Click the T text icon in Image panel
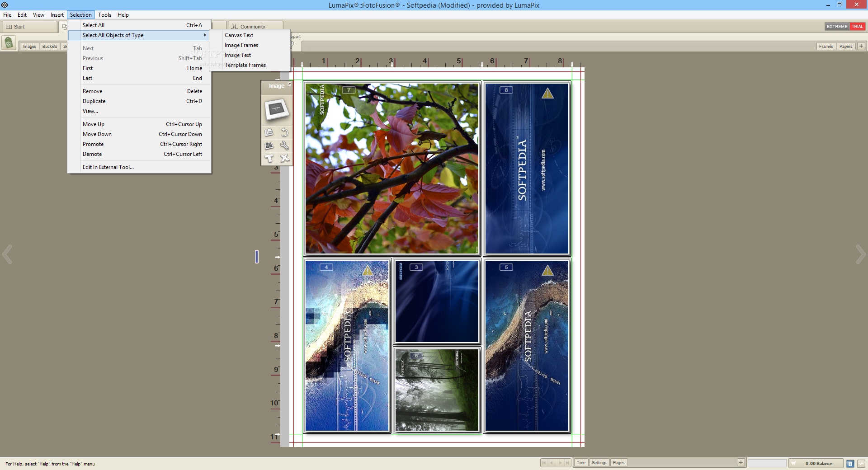The image size is (868, 470). point(269,158)
